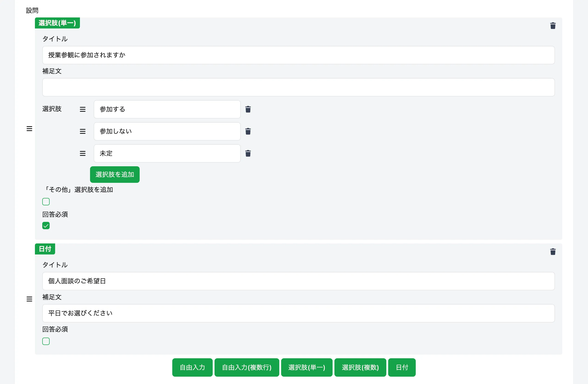This screenshot has width=588, height=384.
Task: Add a 選択肢(複数) question
Action: pyautogui.click(x=360, y=367)
